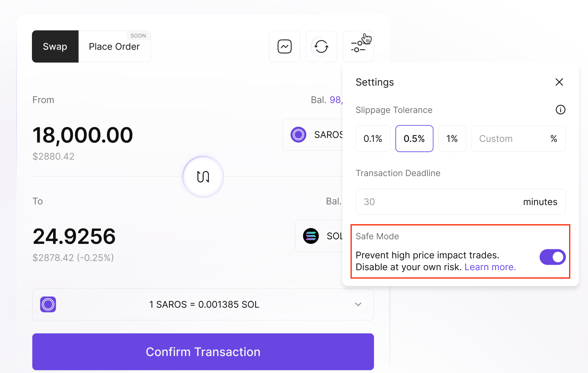Click the refresh rate icon
The width and height of the screenshot is (588, 373).
point(321,47)
